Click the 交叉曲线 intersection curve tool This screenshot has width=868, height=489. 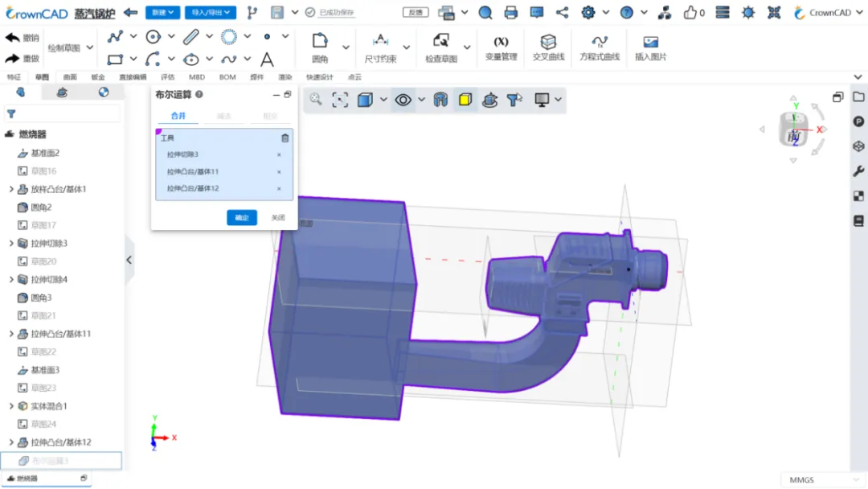[548, 47]
